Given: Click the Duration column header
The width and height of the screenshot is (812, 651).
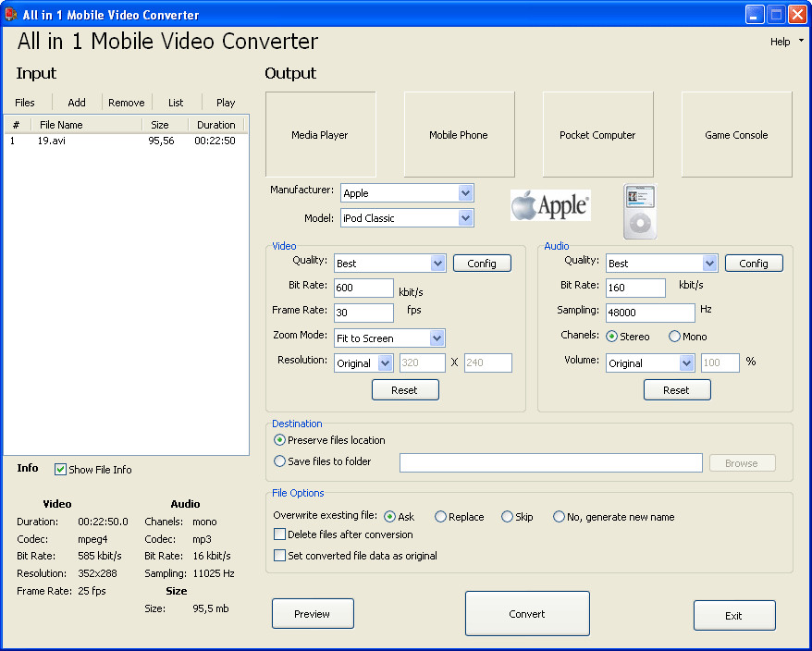Looking at the screenshot, I should [215, 125].
